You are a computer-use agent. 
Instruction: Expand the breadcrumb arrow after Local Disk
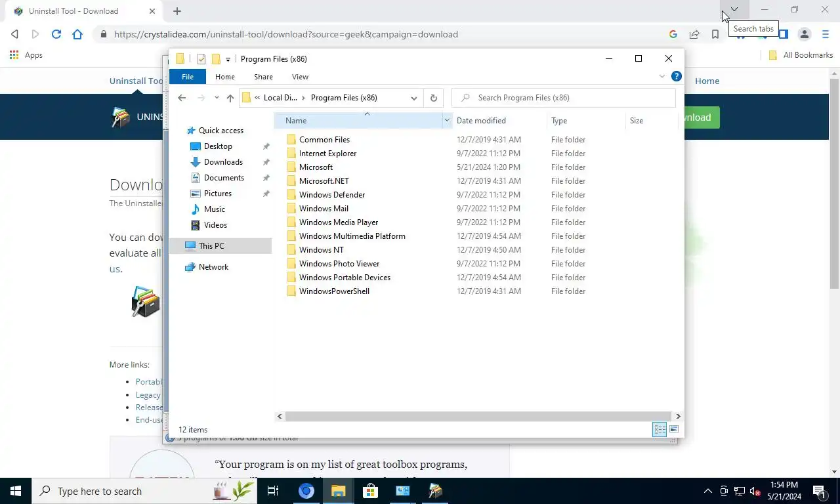tap(303, 98)
